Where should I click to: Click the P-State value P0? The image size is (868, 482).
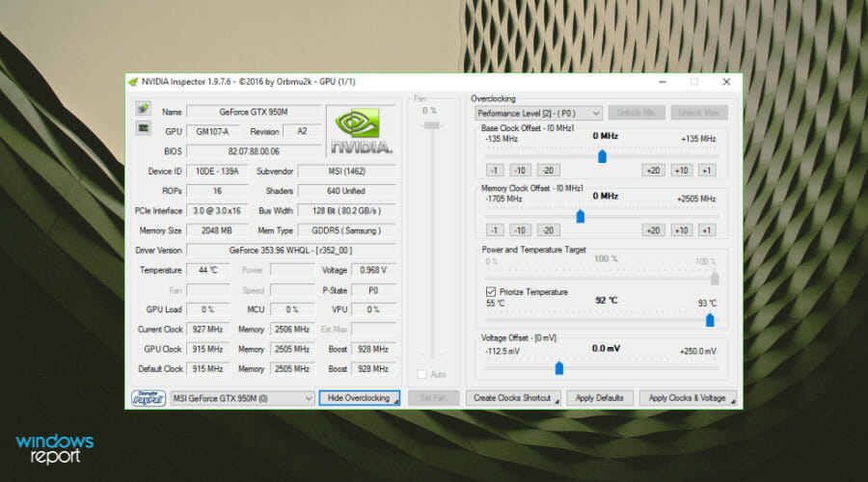point(373,290)
